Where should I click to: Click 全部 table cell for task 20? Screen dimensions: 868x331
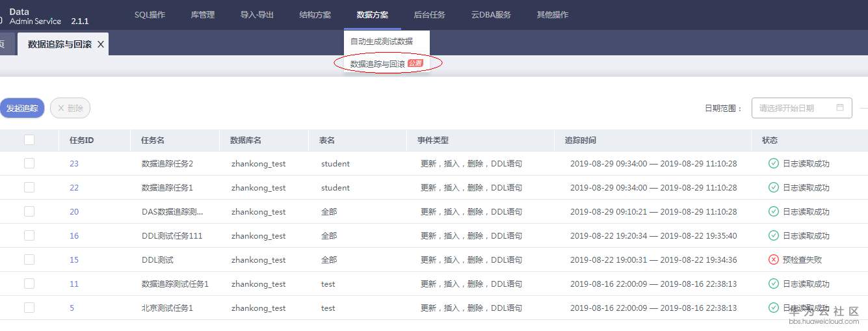click(x=329, y=212)
